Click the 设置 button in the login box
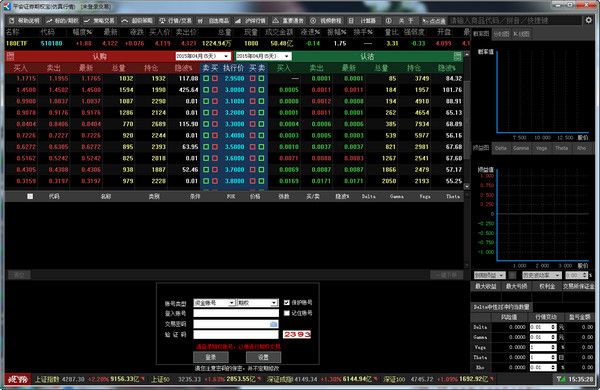This screenshot has height=390, width=600. tap(263, 357)
